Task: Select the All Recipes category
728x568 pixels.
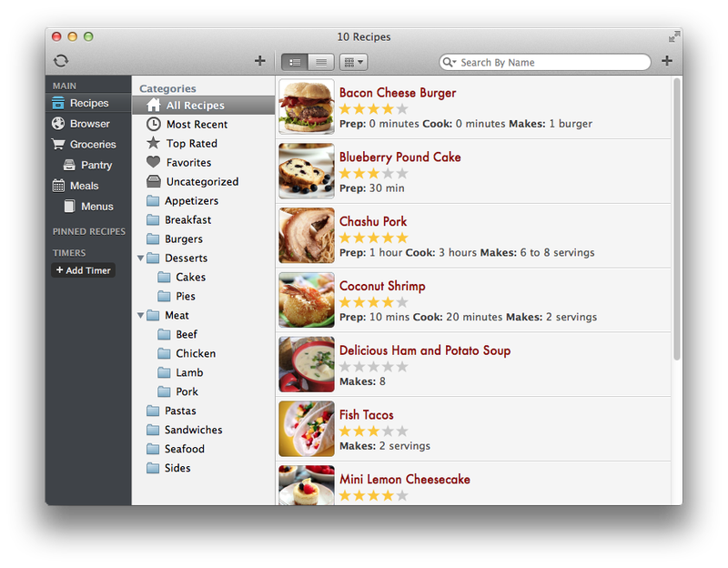Action: (x=195, y=106)
